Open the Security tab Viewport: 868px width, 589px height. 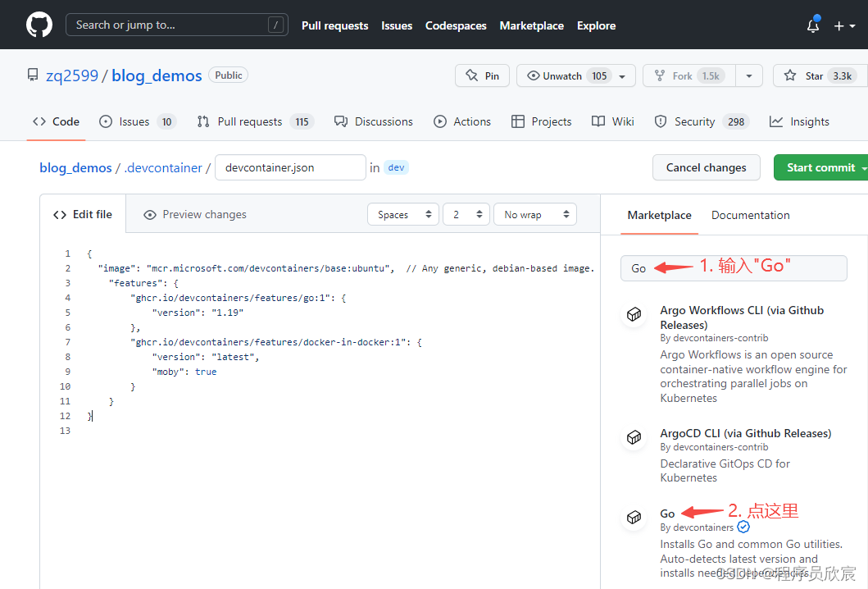pyautogui.click(x=702, y=121)
